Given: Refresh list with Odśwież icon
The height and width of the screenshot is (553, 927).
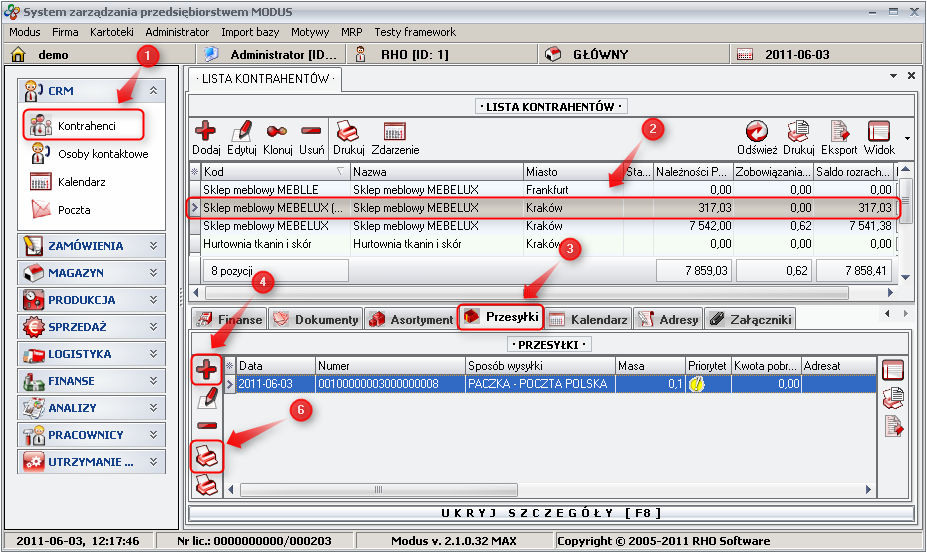Looking at the screenshot, I should [757, 132].
